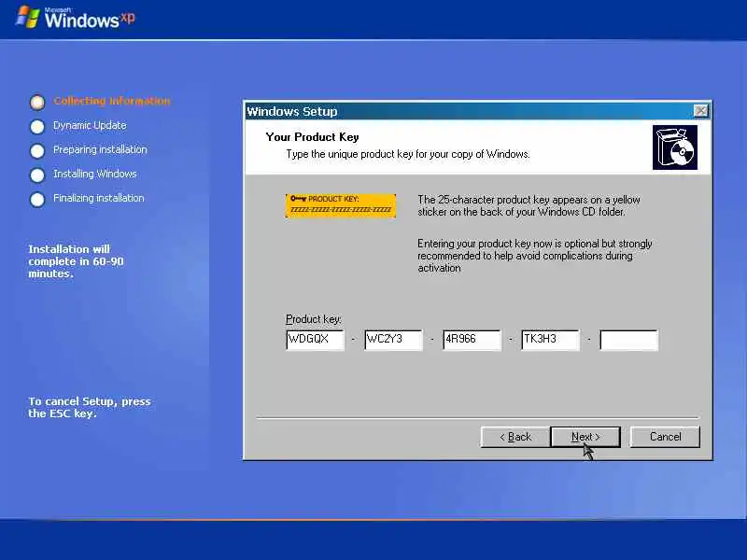The width and height of the screenshot is (747, 560).
Task: Click the Windows XP logo flag
Action: coord(28,17)
